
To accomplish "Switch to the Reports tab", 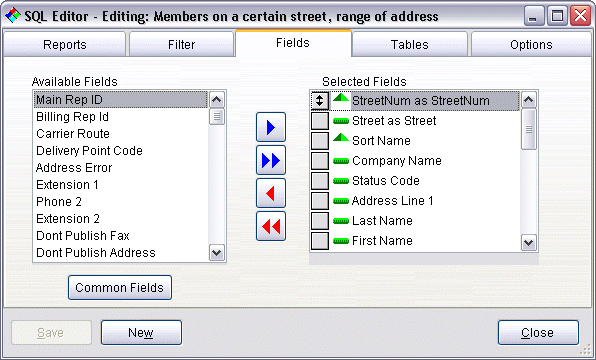I will tap(65, 44).
